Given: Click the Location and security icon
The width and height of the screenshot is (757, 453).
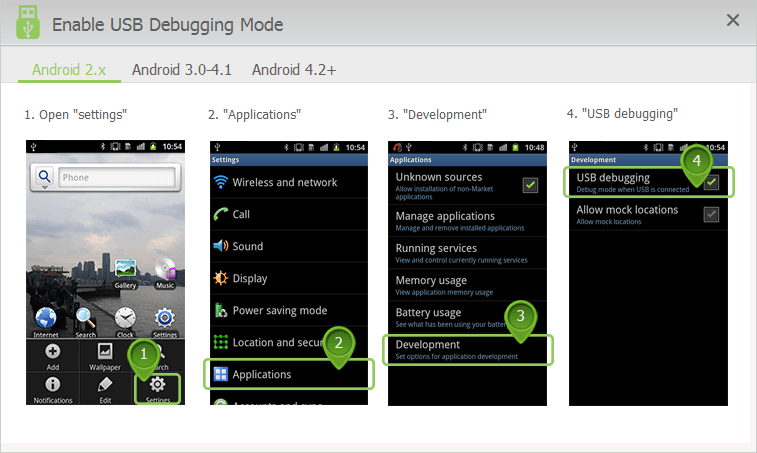Looking at the screenshot, I should (x=221, y=342).
